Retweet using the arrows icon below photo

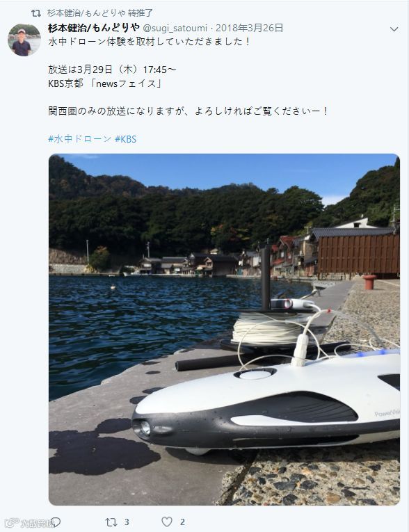point(111,522)
